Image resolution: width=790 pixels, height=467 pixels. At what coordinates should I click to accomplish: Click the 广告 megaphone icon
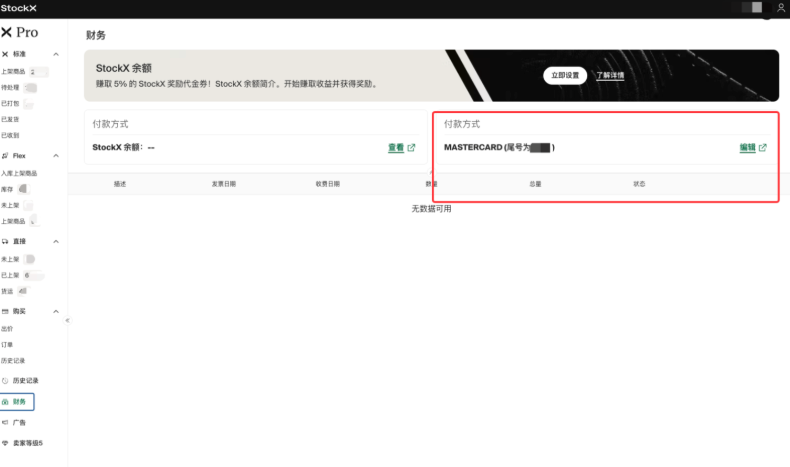[x=5, y=423]
